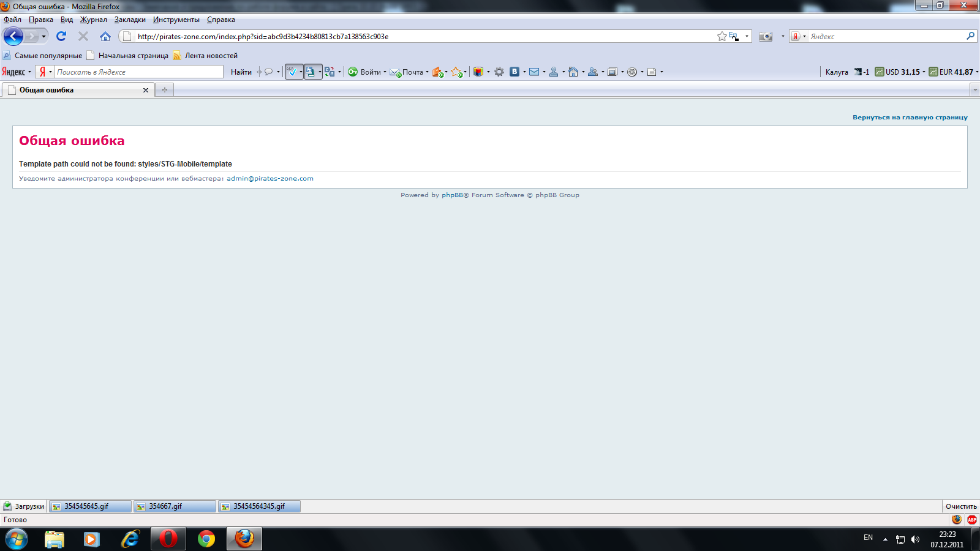This screenshot has width=980, height=551.
Task: Open Yandex bar settings gear icon
Action: tap(499, 72)
